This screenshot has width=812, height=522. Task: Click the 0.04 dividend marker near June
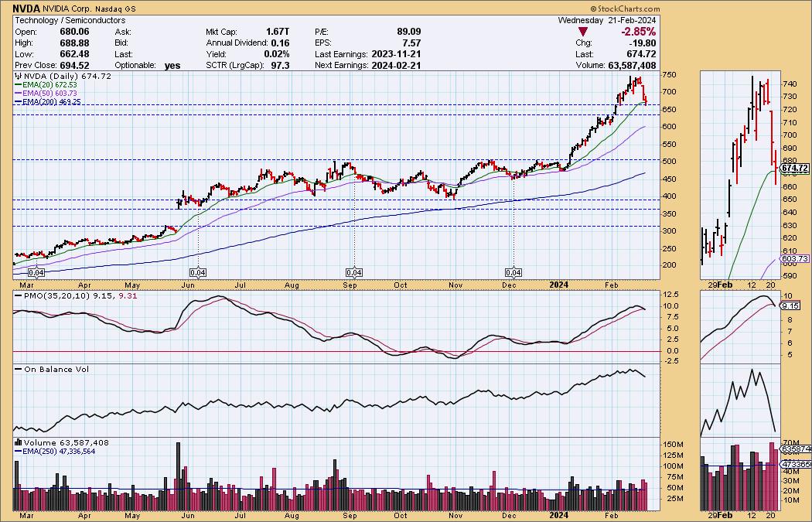[x=198, y=272]
